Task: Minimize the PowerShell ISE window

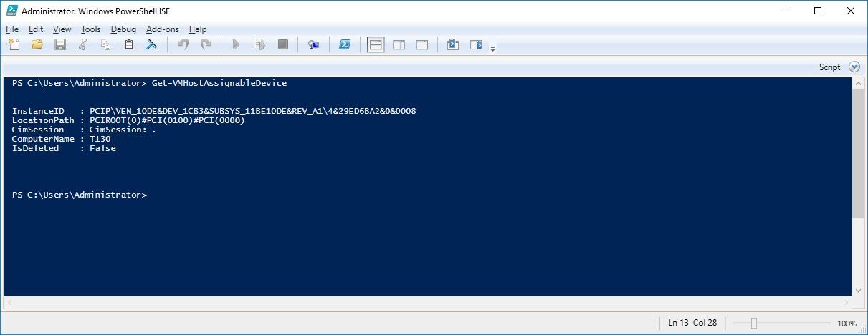Action: (x=786, y=11)
